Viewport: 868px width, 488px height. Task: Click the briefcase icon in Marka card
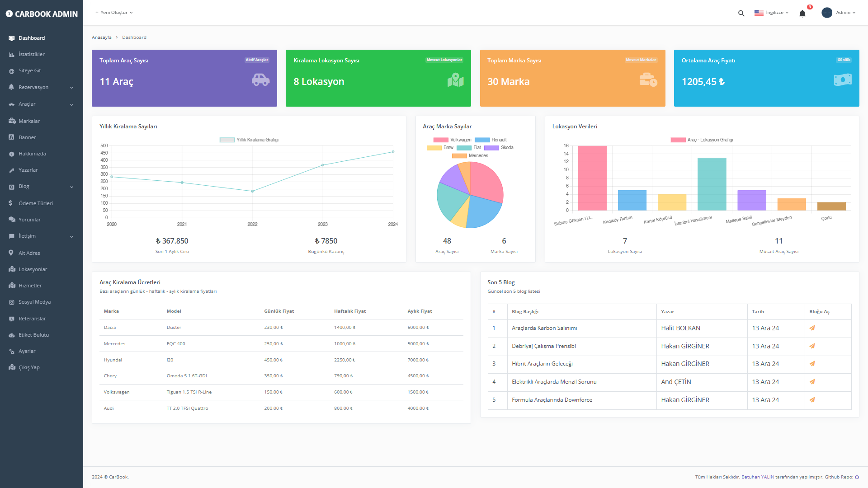[x=648, y=80]
